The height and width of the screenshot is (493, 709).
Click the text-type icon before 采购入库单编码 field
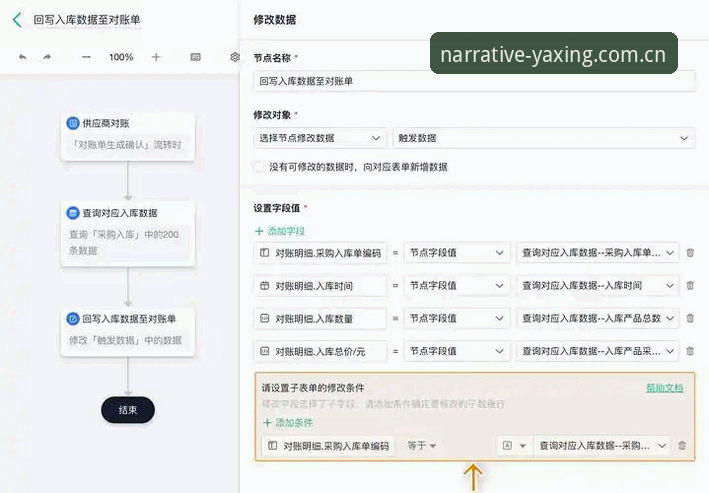click(265, 253)
